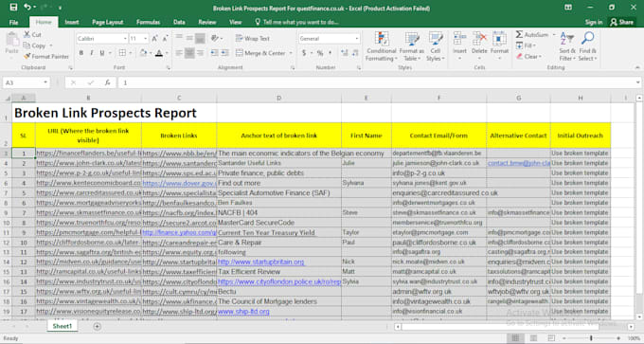Open the font size dropdown

146,38
